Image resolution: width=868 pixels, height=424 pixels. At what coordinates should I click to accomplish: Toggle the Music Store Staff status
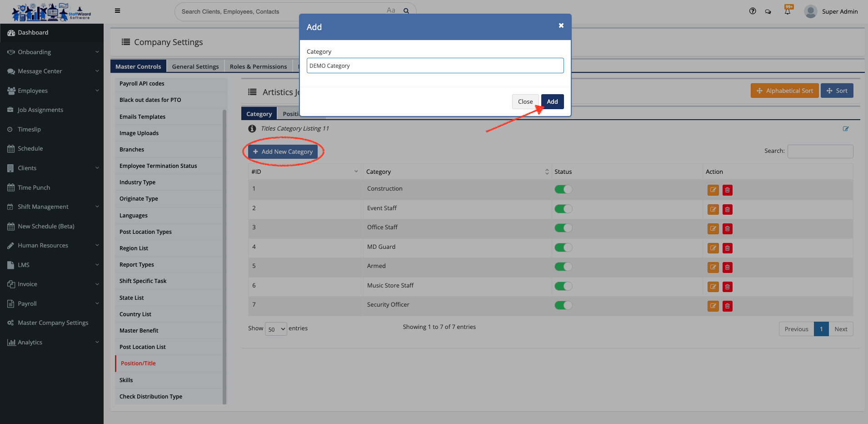click(563, 286)
